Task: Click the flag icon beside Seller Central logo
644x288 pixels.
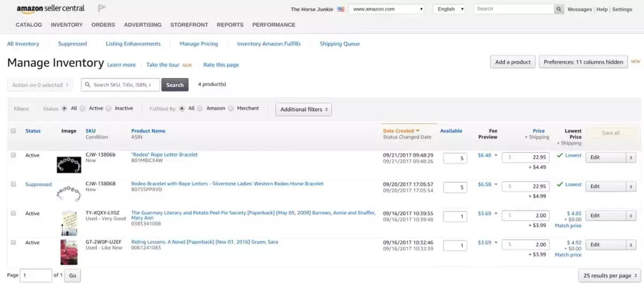Action: (102, 9)
